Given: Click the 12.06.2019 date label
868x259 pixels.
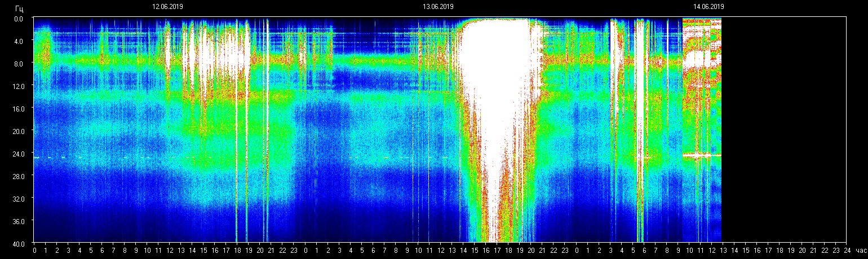Looking at the screenshot, I should coord(167,7).
